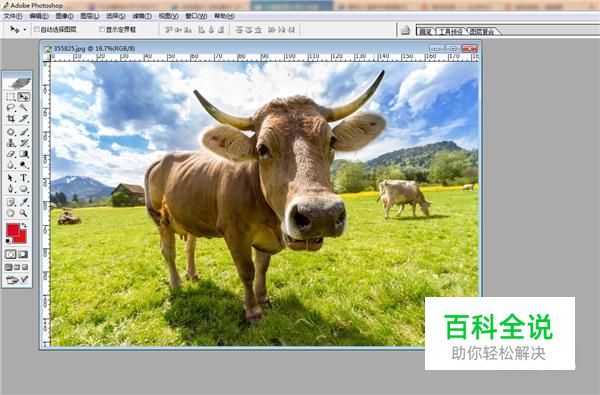Select the Rectangular Marquee tool
The height and width of the screenshot is (395, 600).
tap(11, 97)
